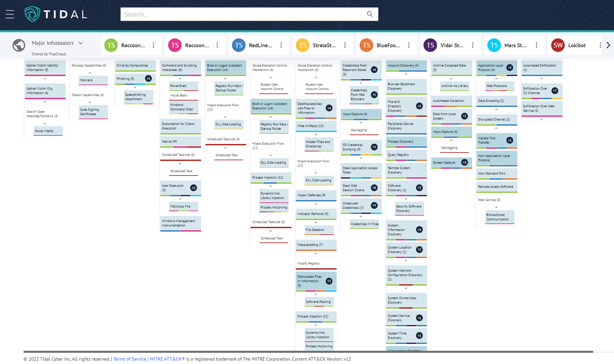Collapse Account Discovery sub-techniques
Viewport: 614px width, 364px height.
[x=406, y=74]
